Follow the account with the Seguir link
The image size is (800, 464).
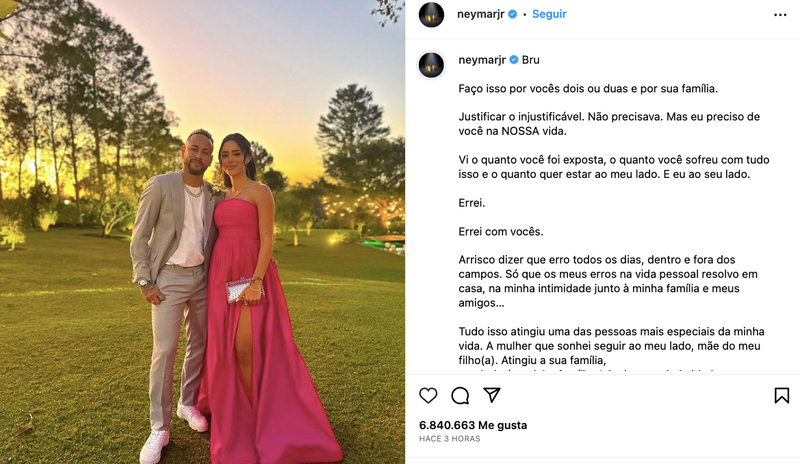pyautogui.click(x=549, y=14)
